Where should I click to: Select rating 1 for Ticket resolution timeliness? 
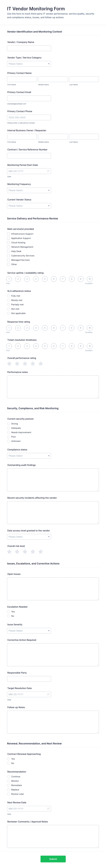pos(9,346)
